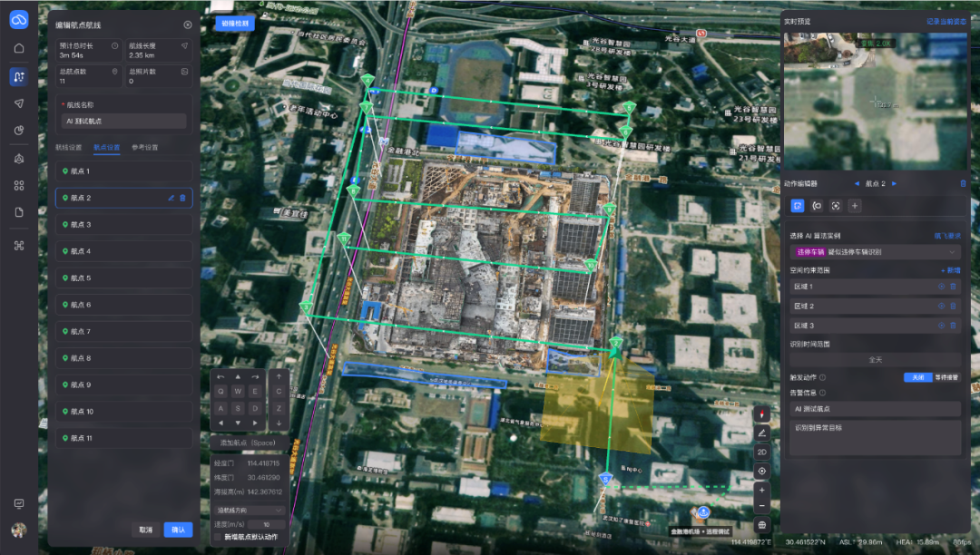Expand the 违停车辆 AI algorithm dropdown
The image size is (980, 555).
[875, 252]
